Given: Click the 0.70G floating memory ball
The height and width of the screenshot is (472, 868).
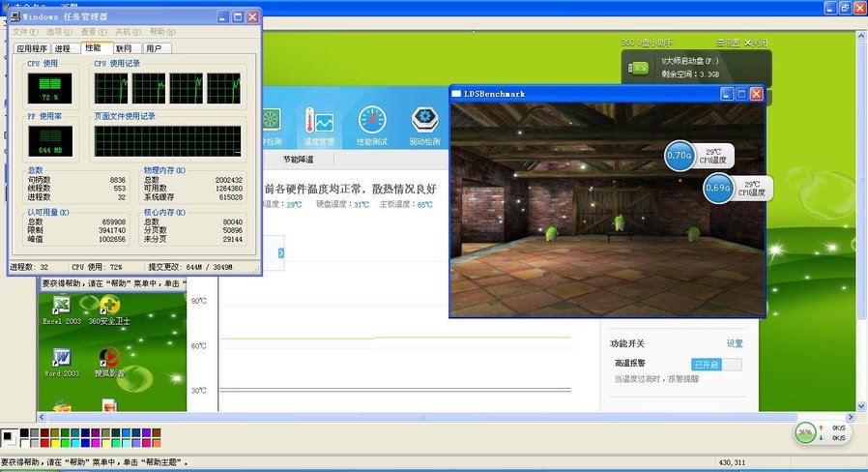Looking at the screenshot, I should (680, 155).
